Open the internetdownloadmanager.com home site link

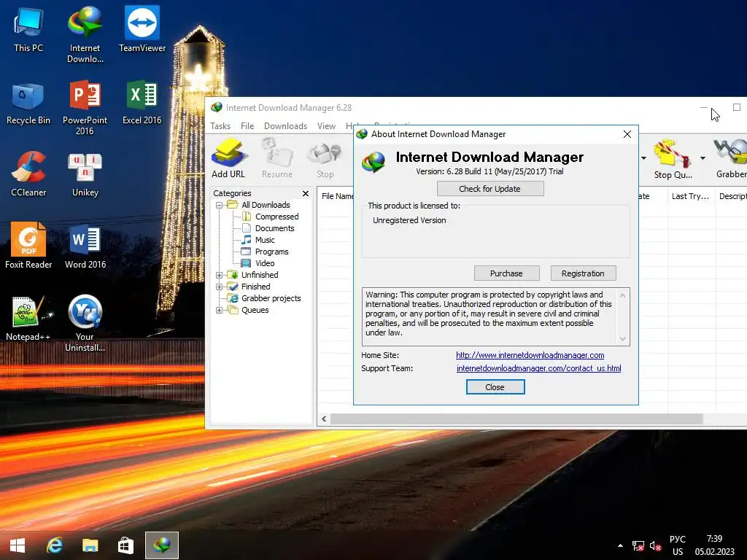(530, 355)
